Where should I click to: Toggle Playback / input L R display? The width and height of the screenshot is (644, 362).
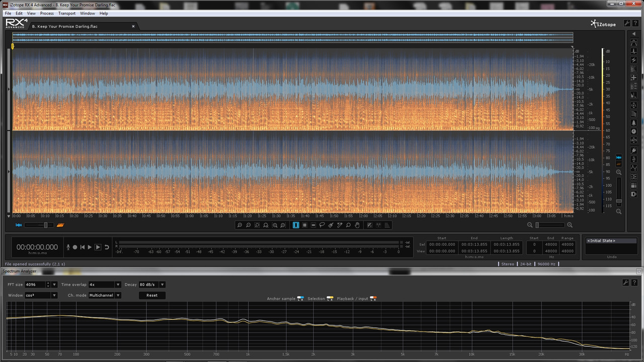point(373,299)
